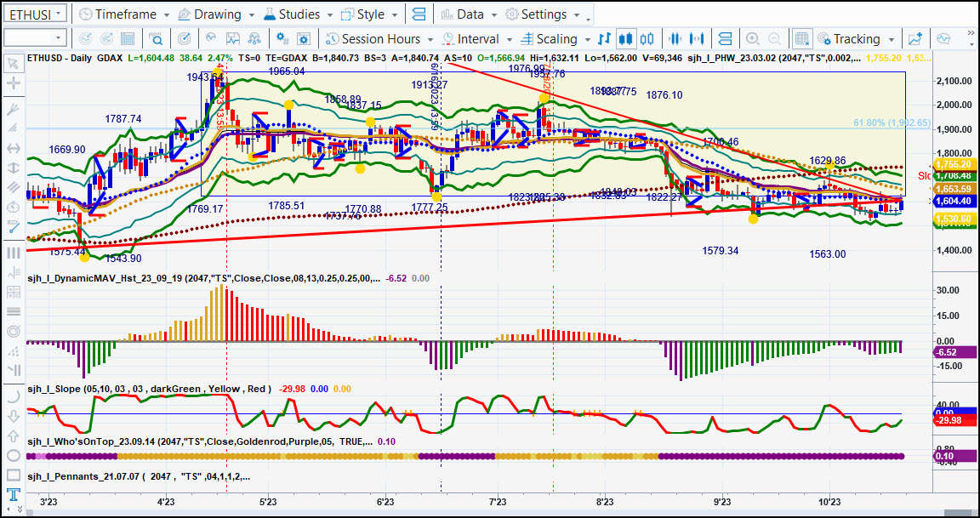Click the target with arrow toolbar icon

tap(184, 39)
